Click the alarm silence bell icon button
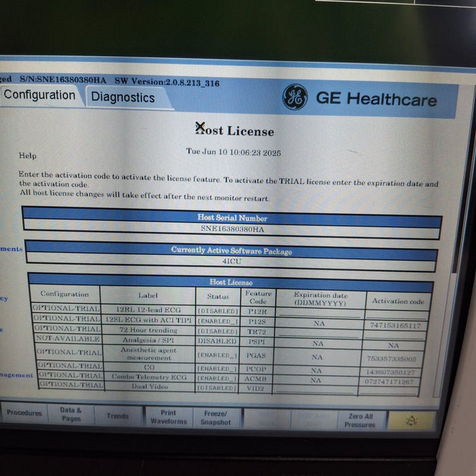Screen dimensions: 476x476 tap(411, 421)
